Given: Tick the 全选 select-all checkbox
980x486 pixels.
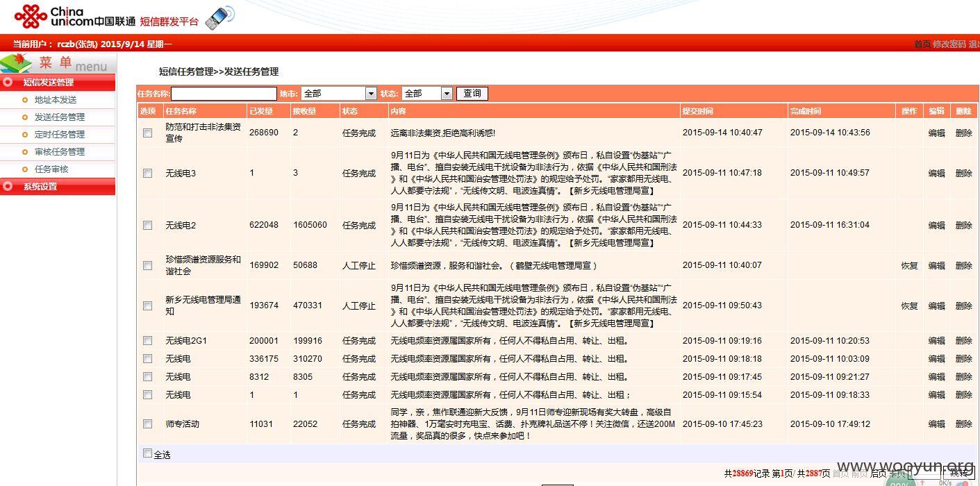Looking at the screenshot, I should pos(147,453).
